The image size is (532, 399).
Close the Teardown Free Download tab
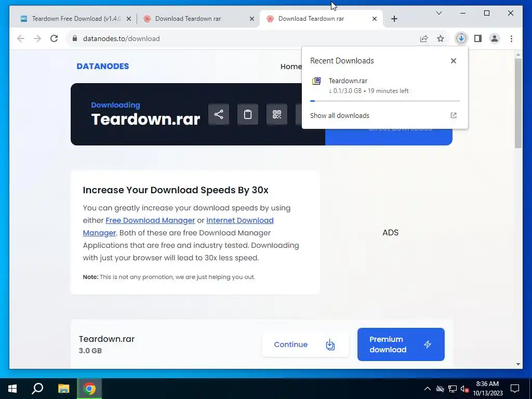coord(129,19)
